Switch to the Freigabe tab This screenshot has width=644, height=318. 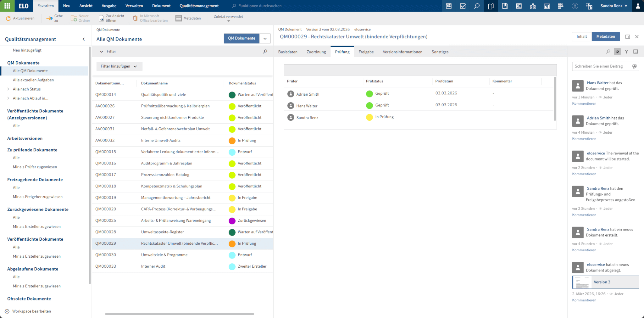tap(366, 52)
